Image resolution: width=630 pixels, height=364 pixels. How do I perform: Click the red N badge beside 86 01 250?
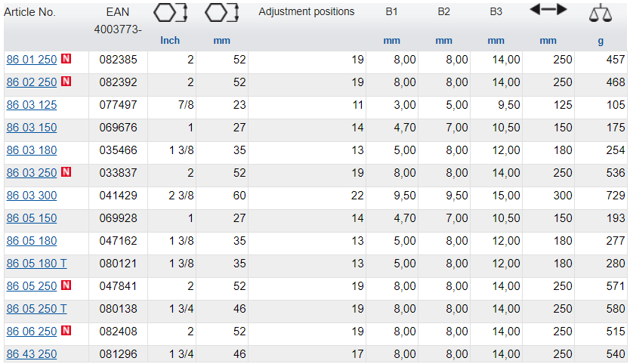click(x=66, y=60)
